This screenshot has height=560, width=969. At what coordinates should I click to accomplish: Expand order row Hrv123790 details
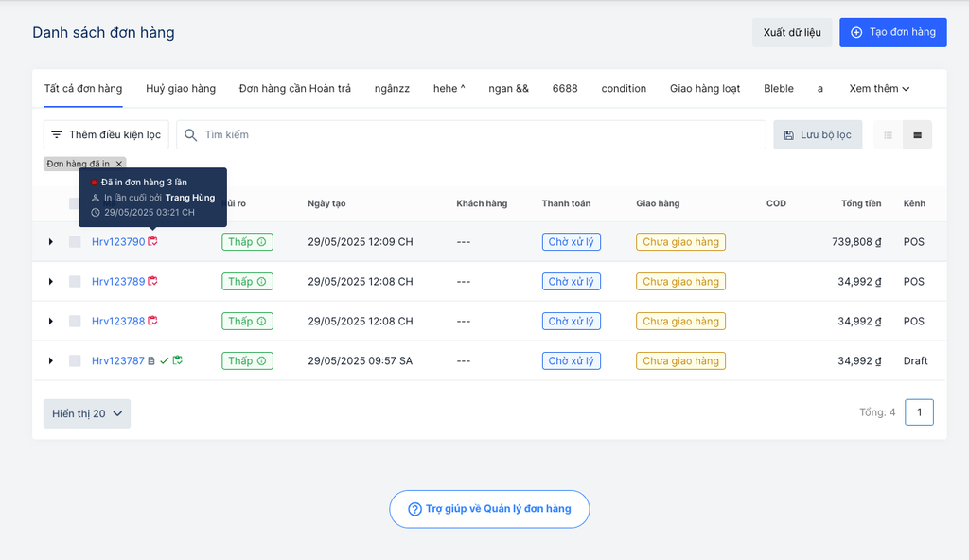[51, 242]
